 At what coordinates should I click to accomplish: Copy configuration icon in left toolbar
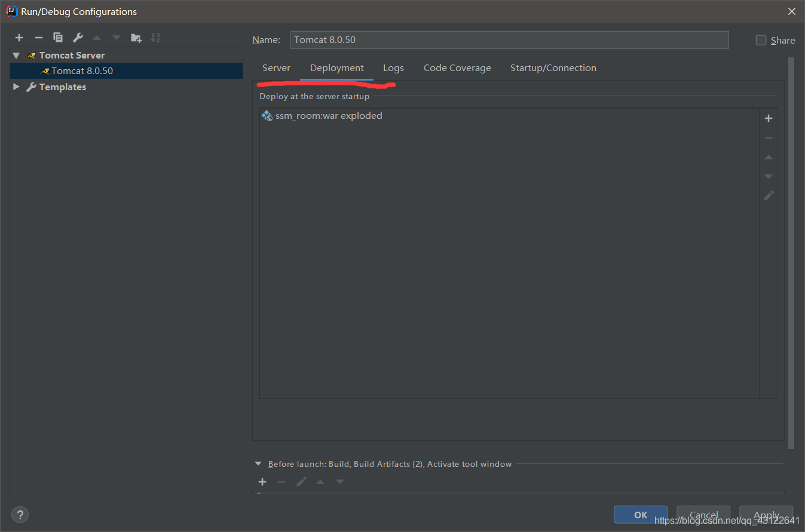[58, 38]
